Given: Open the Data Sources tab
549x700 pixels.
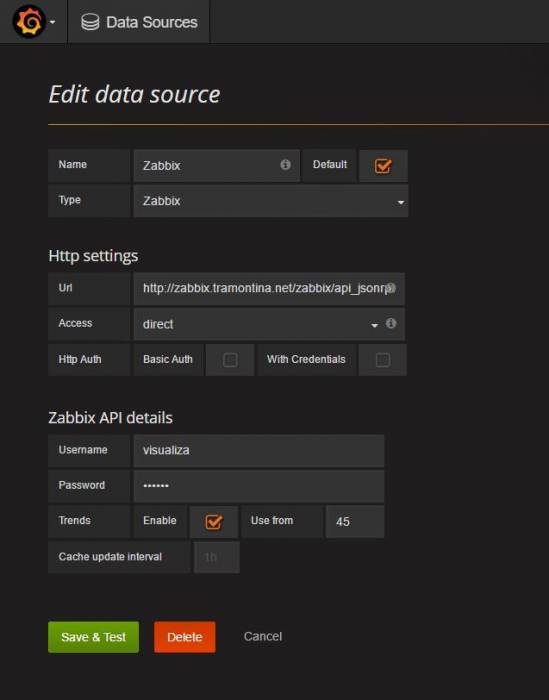Looking at the screenshot, I should [x=139, y=22].
